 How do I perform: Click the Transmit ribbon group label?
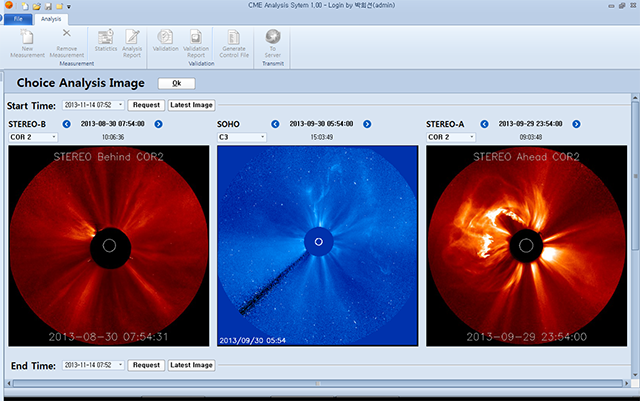coord(273,64)
